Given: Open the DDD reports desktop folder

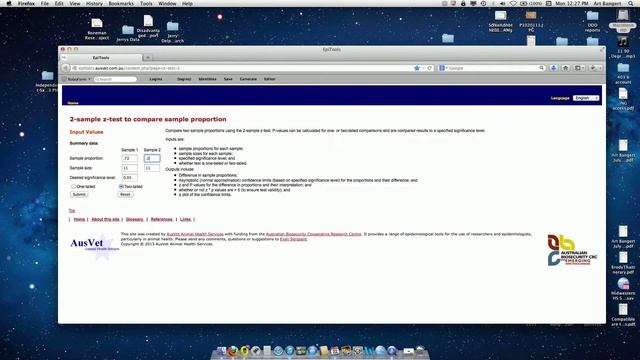Looking at the screenshot, I should tap(592, 21).
